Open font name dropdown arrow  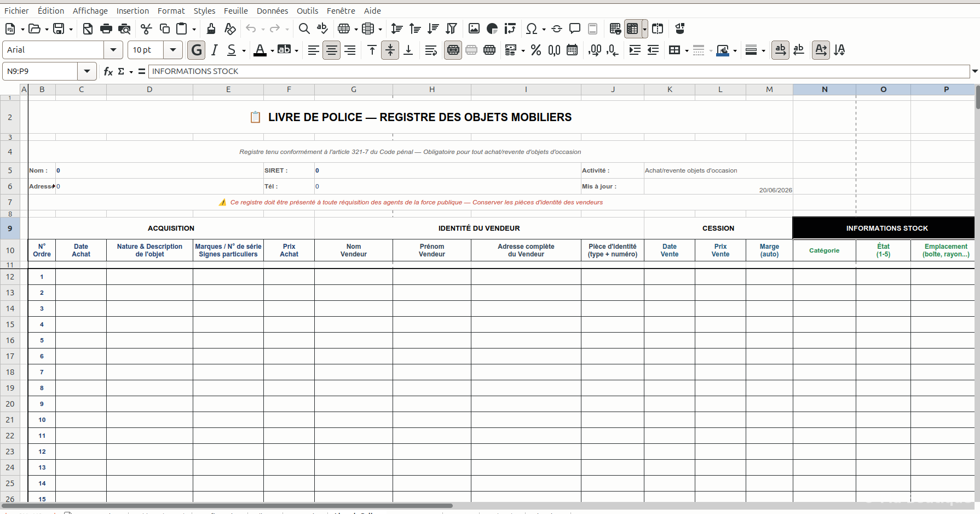point(113,50)
